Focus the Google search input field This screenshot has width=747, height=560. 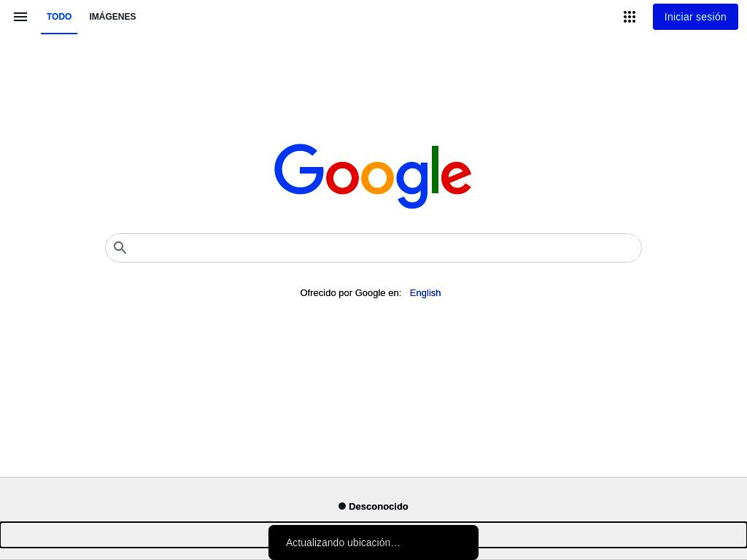click(373, 248)
